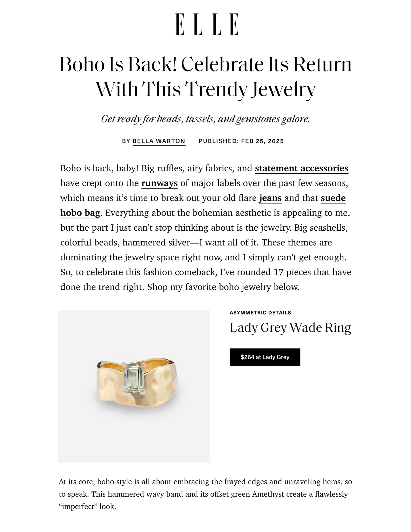Image resolution: width=411 pixels, height=532 pixels.
Task: Click the "$264 at Lady Grey" purchase button
Action: point(265,357)
